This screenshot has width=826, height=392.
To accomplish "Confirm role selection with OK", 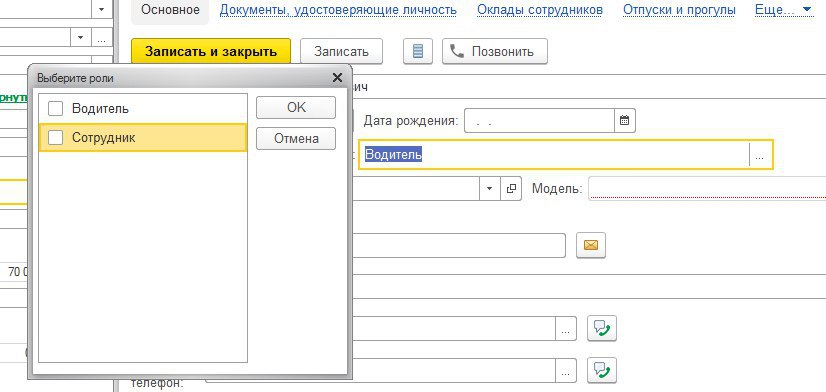I will click(296, 107).
